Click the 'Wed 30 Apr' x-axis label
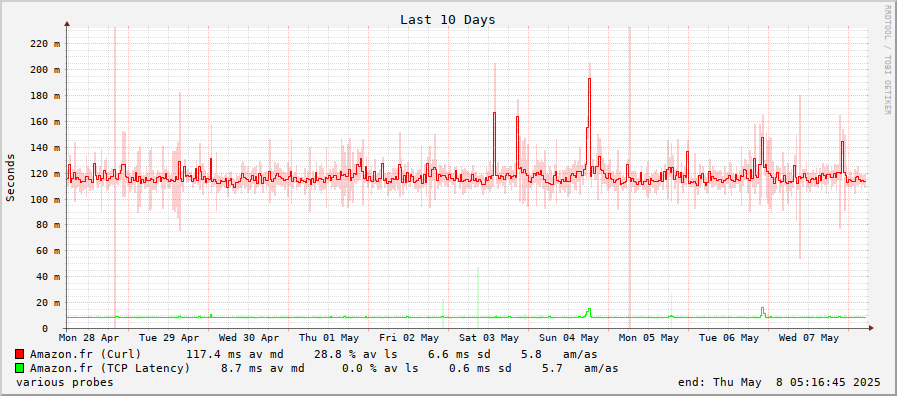Image resolution: width=897 pixels, height=396 pixels. pos(249,338)
